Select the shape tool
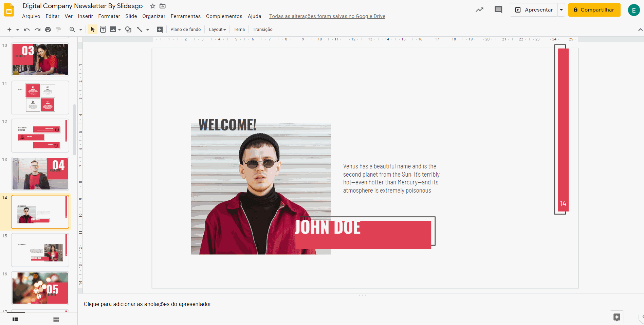This screenshot has height=325, width=644. (x=128, y=30)
